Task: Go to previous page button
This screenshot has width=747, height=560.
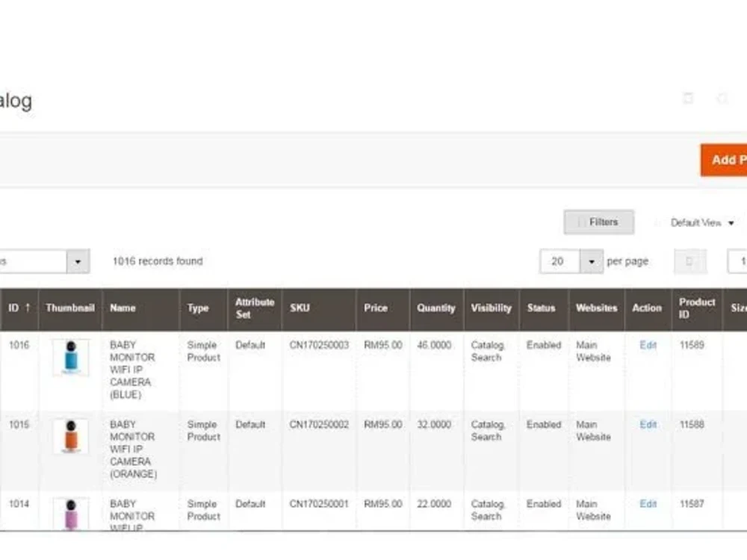Action: pos(689,261)
